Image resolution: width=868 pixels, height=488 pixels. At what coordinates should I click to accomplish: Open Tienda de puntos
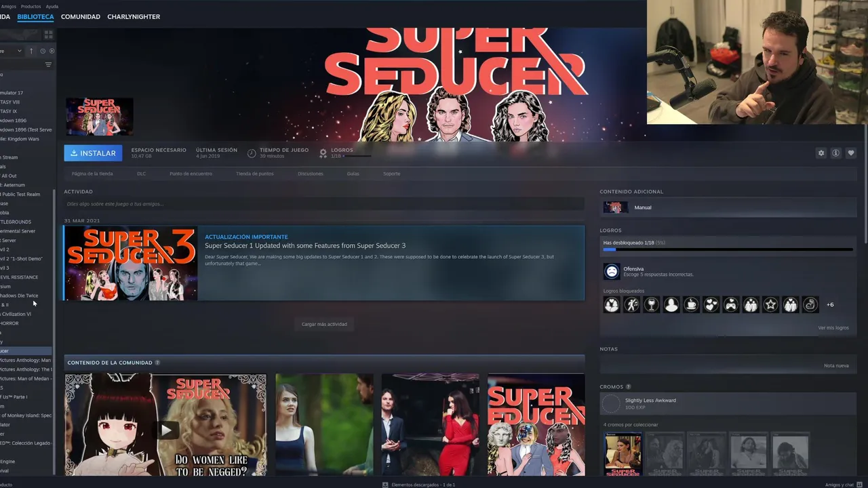[x=255, y=174]
